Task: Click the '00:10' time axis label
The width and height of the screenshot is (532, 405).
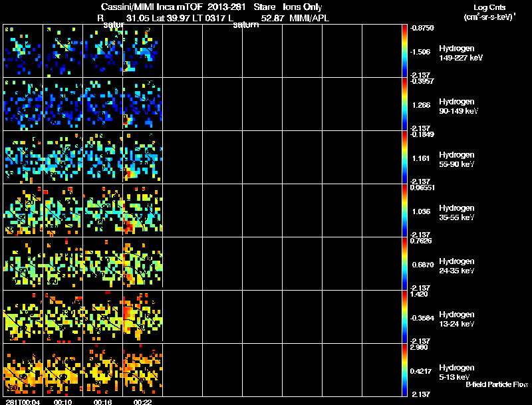Action: coord(63,402)
